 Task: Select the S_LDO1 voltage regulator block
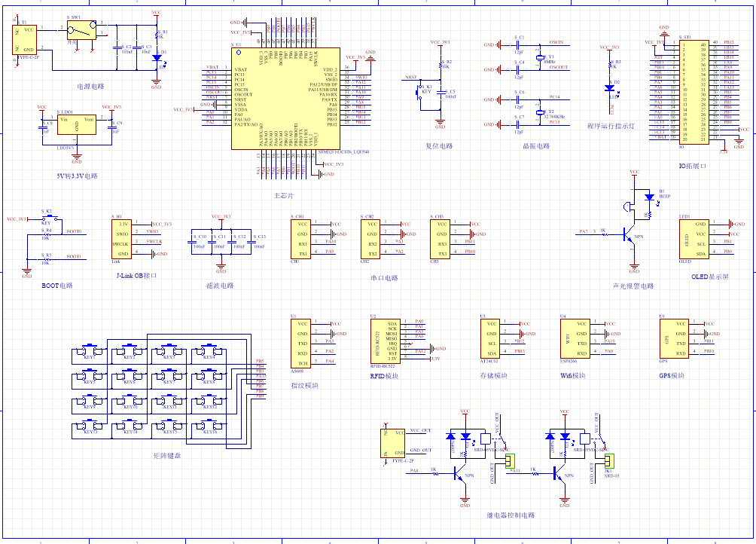tap(76, 126)
